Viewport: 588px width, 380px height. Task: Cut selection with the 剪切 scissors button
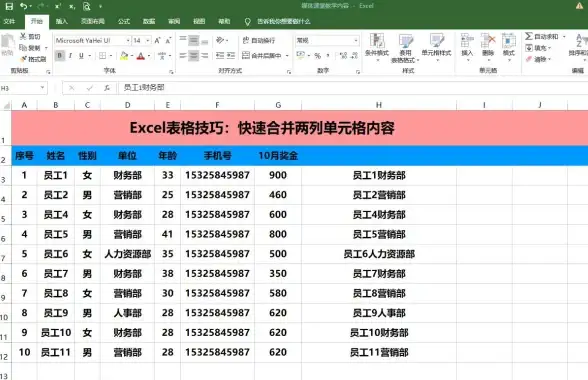(x=30, y=36)
